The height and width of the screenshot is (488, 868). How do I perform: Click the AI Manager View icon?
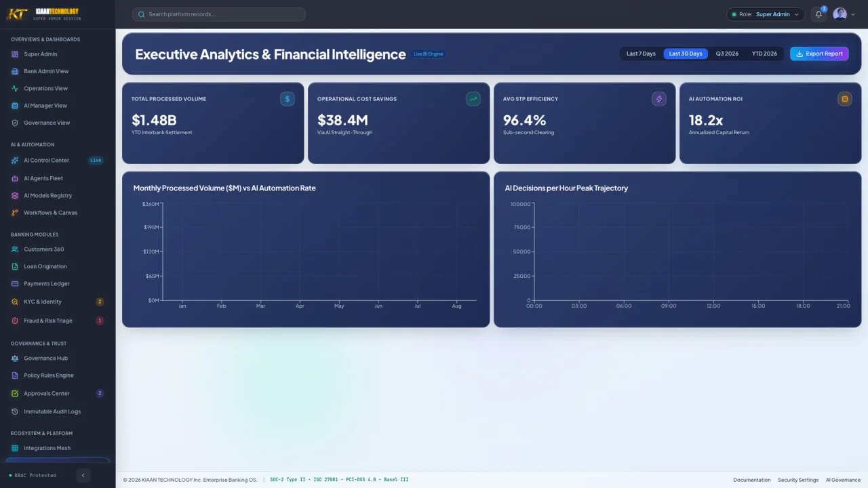pyautogui.click(x=15, y=106)
